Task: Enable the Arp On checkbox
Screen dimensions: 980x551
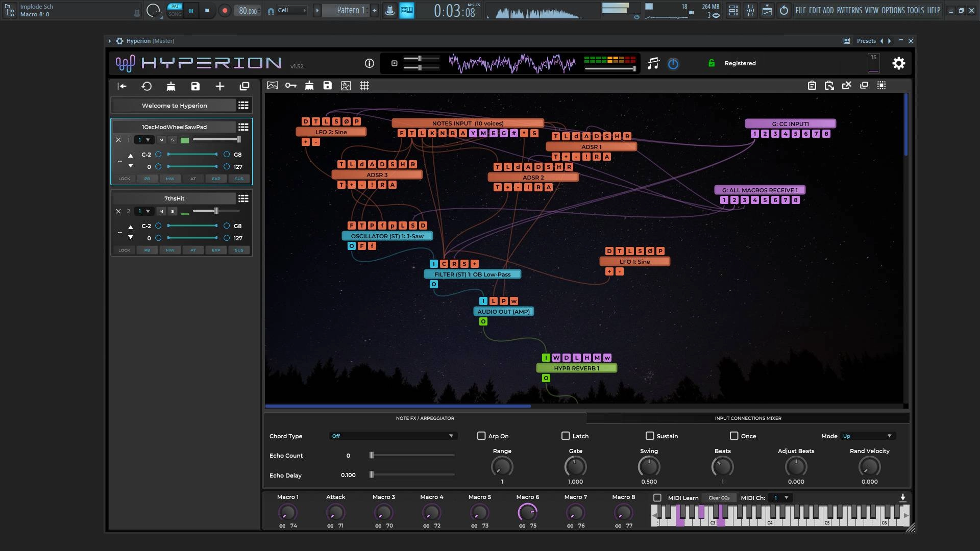Action: coord(481,436)
